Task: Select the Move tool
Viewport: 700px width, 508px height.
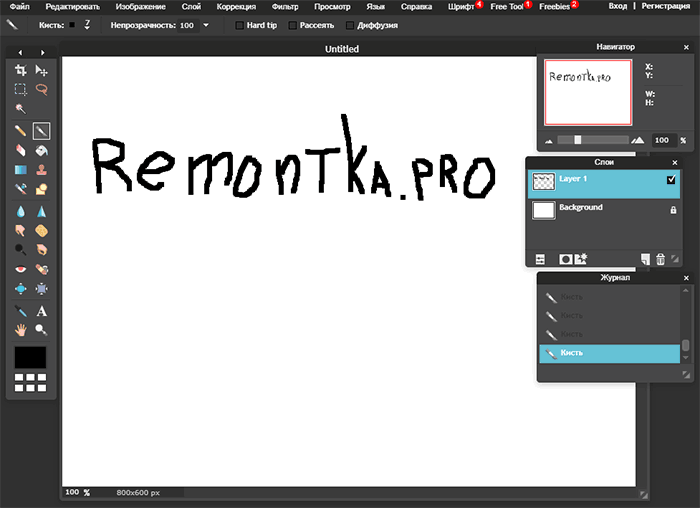Action: pos(42,70)
